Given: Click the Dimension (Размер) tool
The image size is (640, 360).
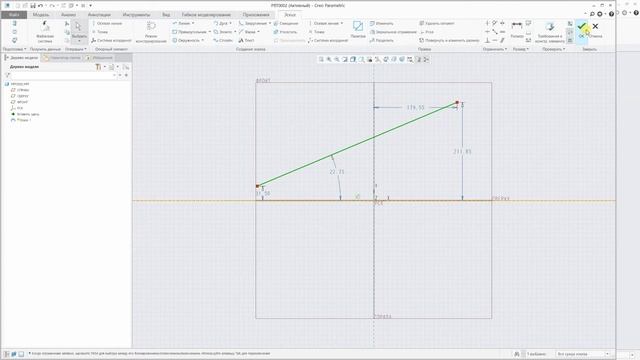Looking at the screenshot, I should pos(517,29).
